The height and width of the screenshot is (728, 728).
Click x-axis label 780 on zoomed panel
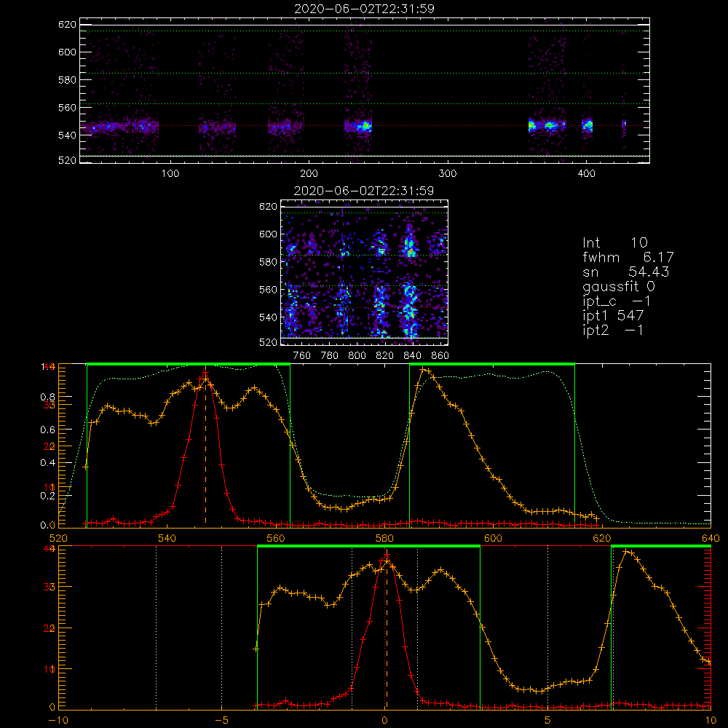click(330, 356)
